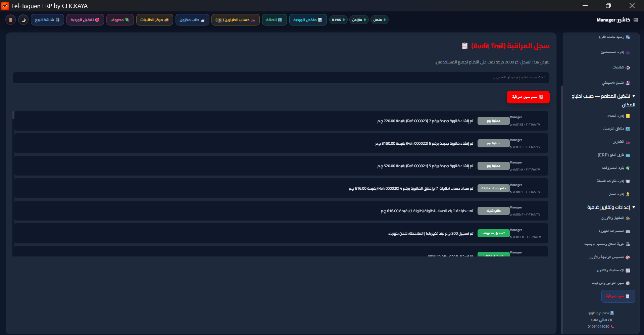Screen dimensions: 644x335
Task: Open ملخص الوردية shift summary
Action: click(x=308, y=20)
